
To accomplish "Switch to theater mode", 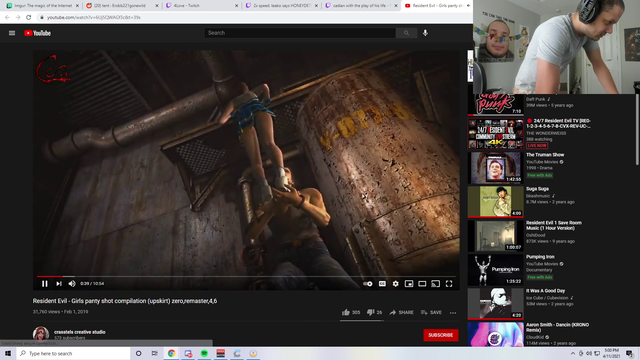I will tap(422, 284).
